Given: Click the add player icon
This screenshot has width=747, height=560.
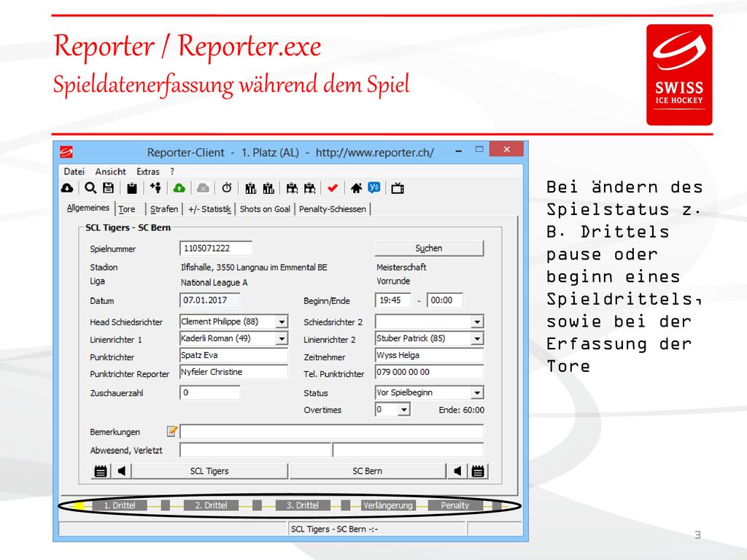Looking at the screenshot, I should pos(156,187).
